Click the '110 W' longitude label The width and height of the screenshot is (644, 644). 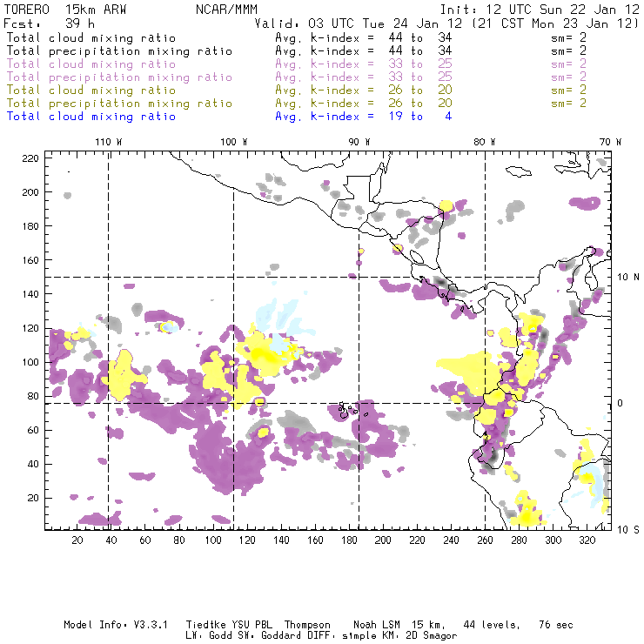point(109,142)
